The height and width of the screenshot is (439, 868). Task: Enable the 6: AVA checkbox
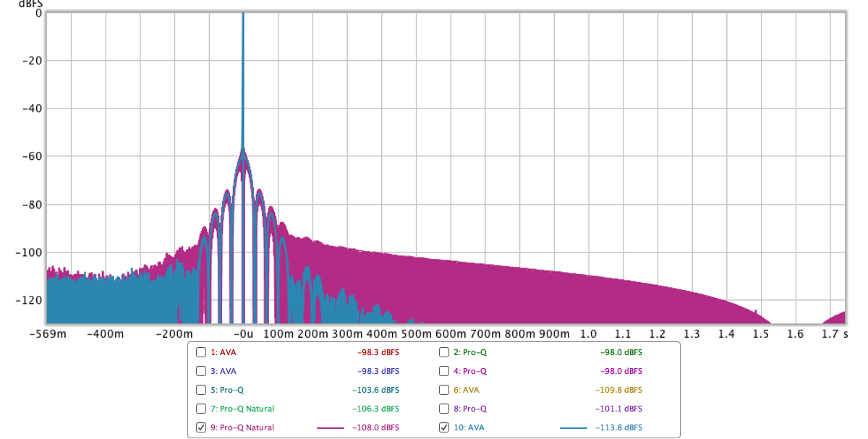coord(444,390)
